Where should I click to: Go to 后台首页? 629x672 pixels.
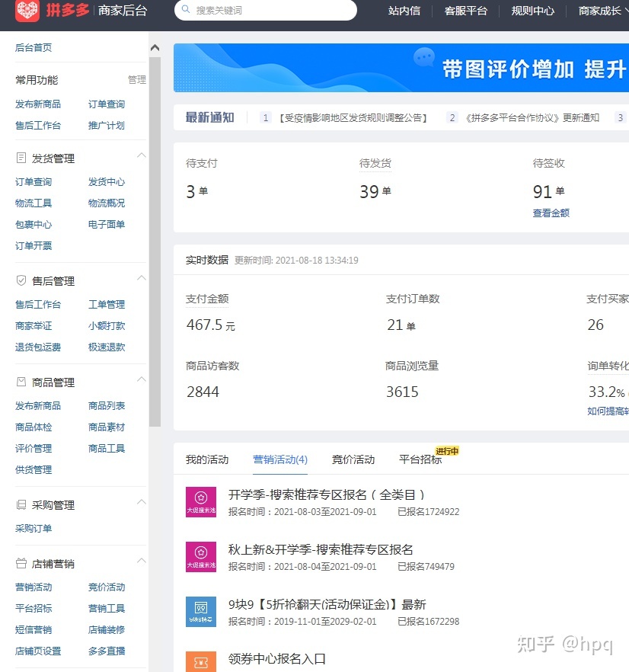tap(34, 47)
